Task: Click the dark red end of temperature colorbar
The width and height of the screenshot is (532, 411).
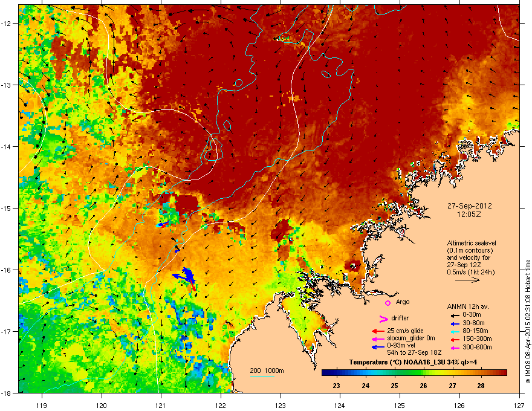Action: pos(504,373)
